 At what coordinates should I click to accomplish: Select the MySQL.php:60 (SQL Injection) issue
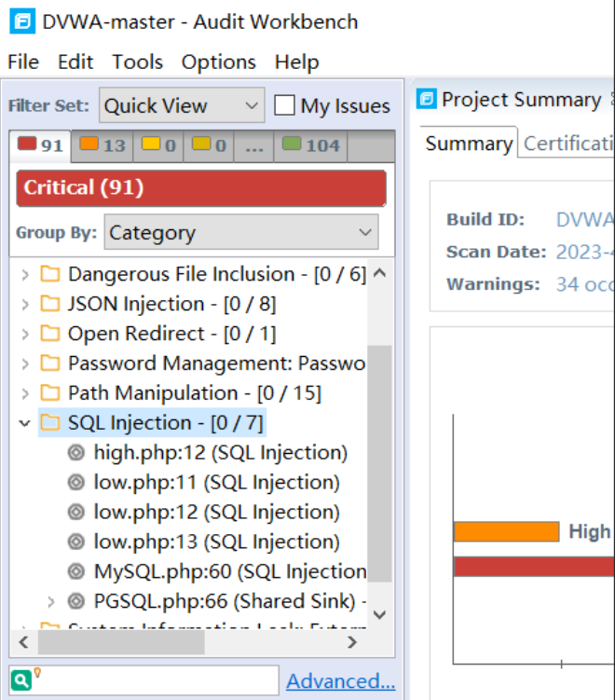[230, 571]
